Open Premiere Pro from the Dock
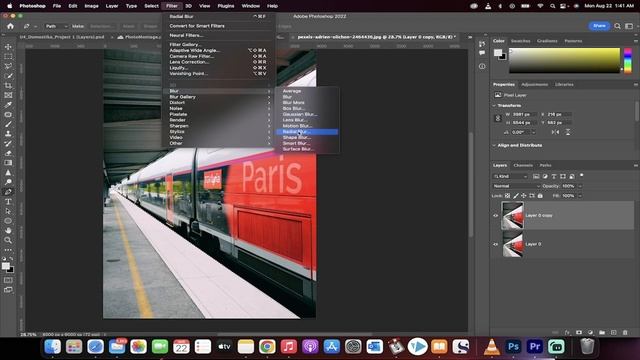Image resolution: width=640 pixels, height=360 pixels. (x=535, y=347)
